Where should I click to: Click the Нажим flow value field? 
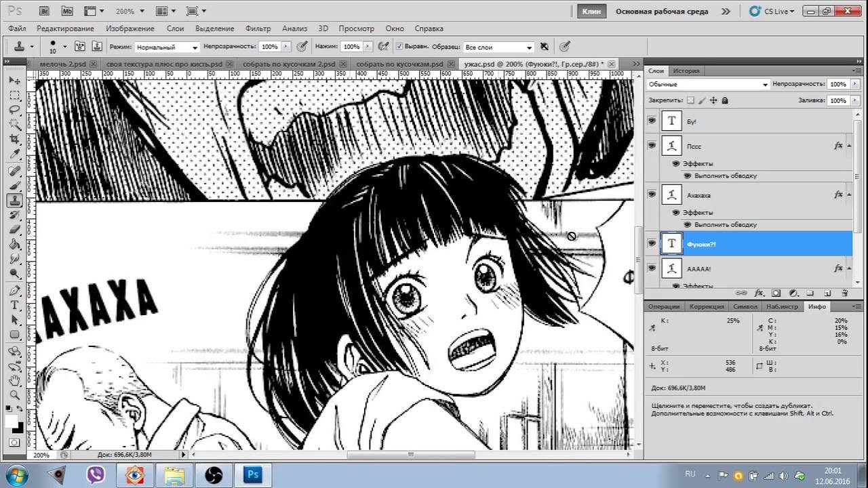351,47
